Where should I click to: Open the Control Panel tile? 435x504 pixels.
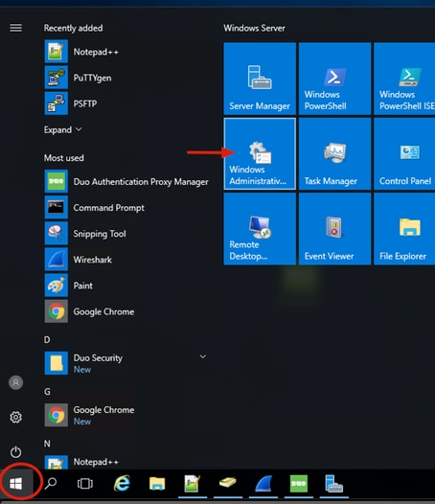(404, 153)
